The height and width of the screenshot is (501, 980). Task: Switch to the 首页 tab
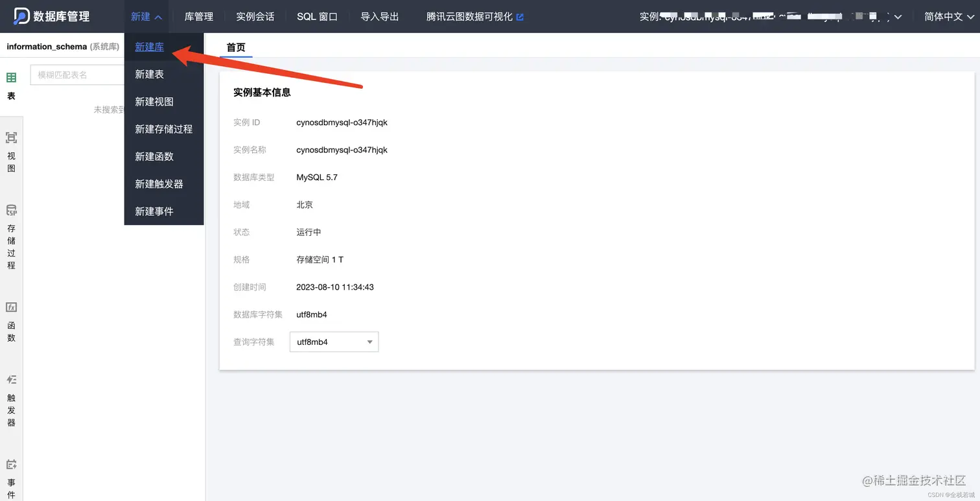point(235,47)
